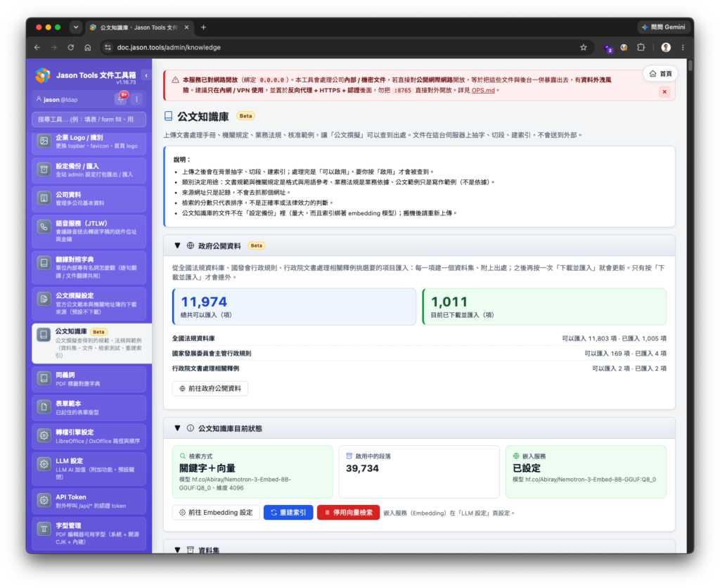
Task: Focus the 搜尋工具 search field
Action: pyautogui.click(x=89, y=120)
